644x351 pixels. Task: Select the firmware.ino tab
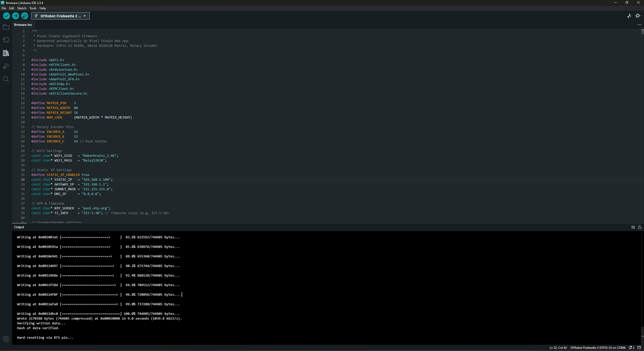coord(23,25)
